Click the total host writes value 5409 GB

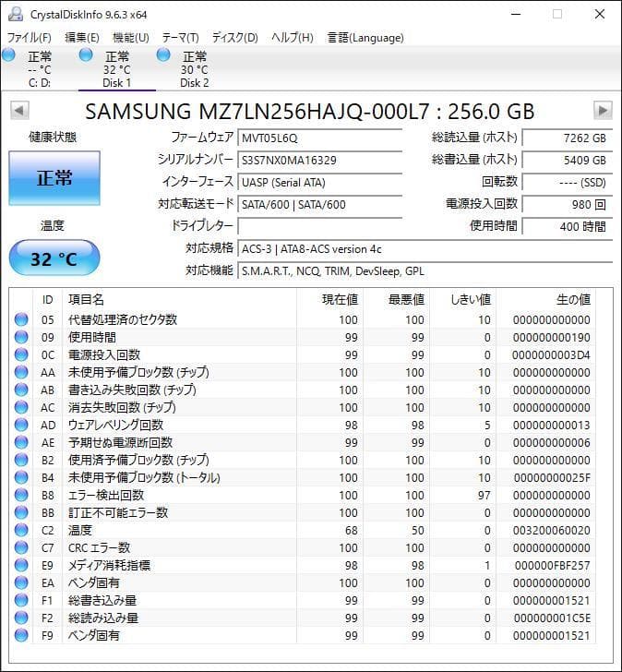tap(568, 161)
